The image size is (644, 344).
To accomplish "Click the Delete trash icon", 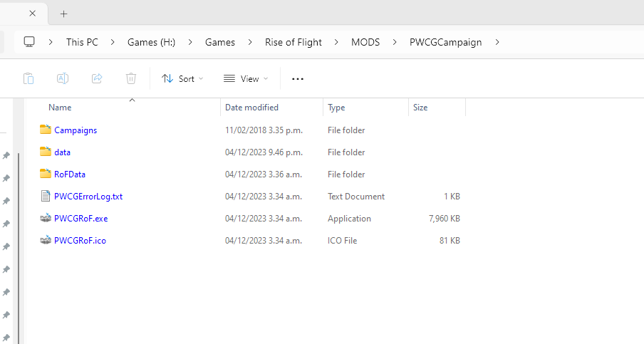I will tap(131, 78).
